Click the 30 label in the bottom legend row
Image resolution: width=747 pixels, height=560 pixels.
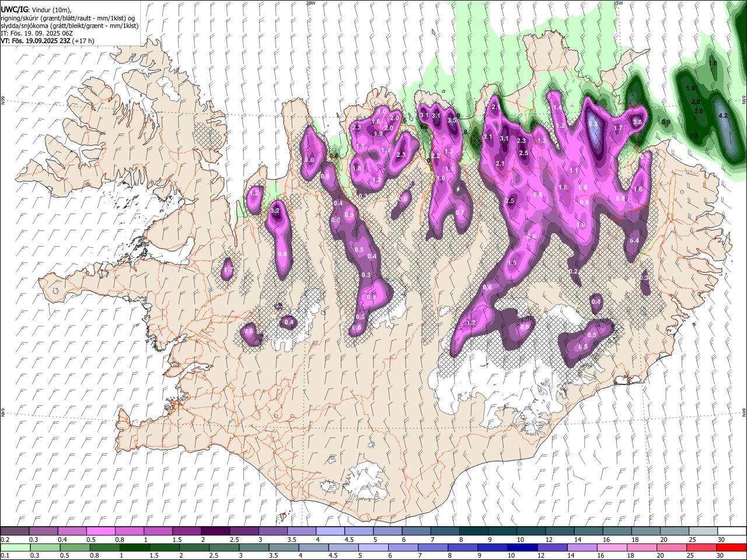[721, 555]
